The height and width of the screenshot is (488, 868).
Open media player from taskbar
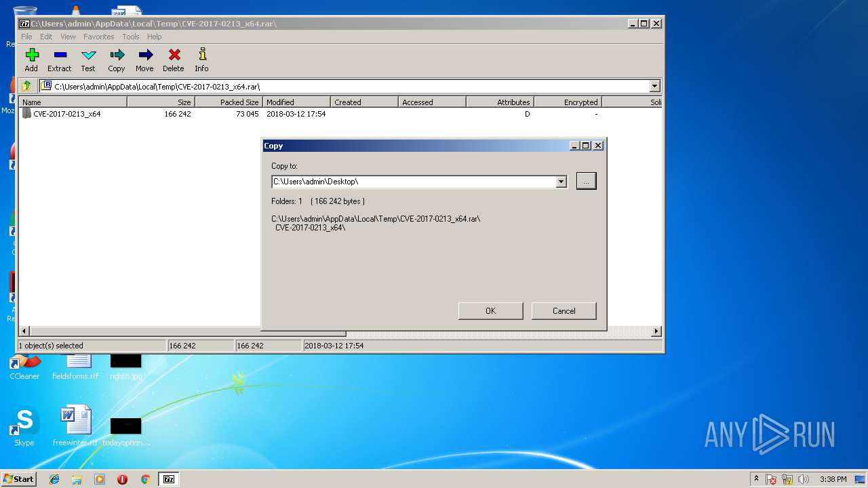(x=100, y=479)
